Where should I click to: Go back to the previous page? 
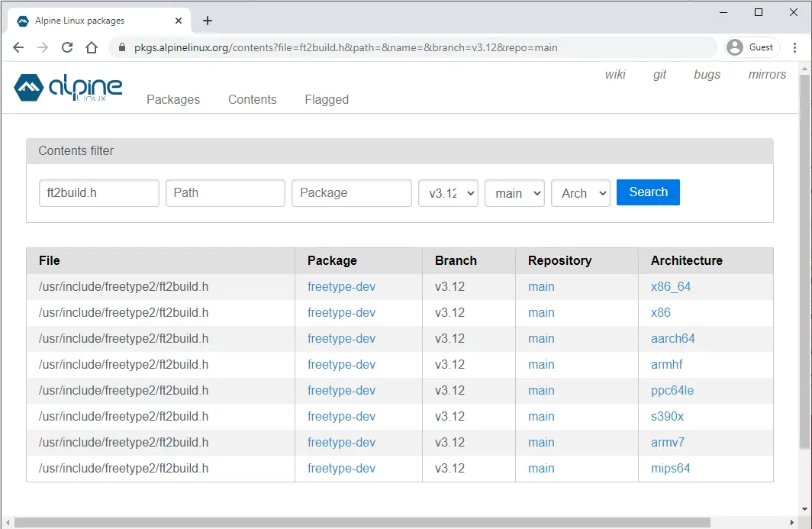18,47
